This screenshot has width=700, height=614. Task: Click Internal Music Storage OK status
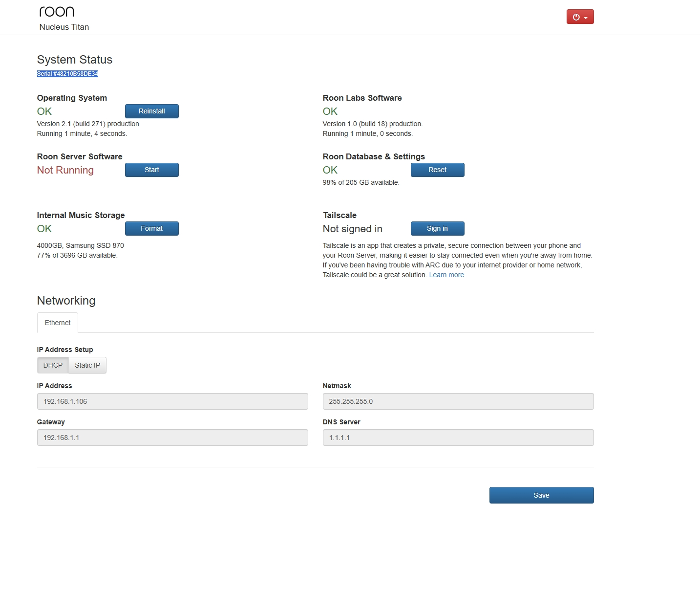pyautogui.click(x=44, y=229)
